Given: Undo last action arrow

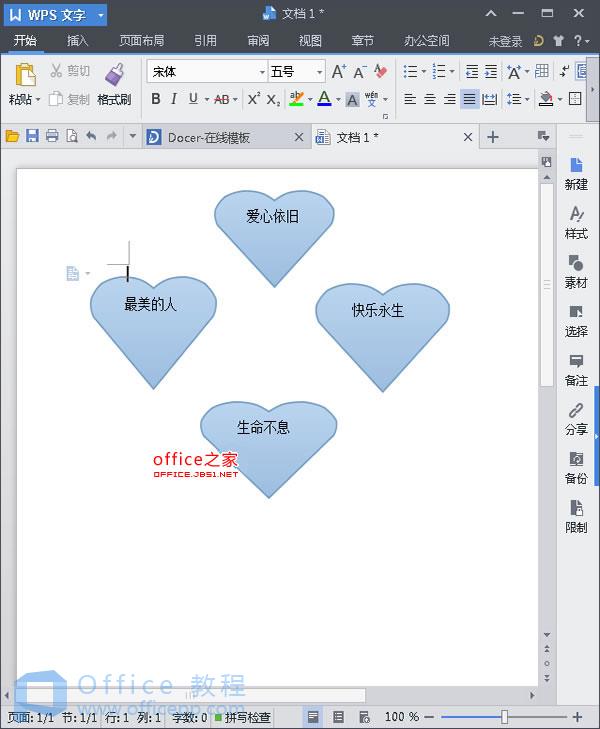Looking at the screenshot, I should click(91, 136).
